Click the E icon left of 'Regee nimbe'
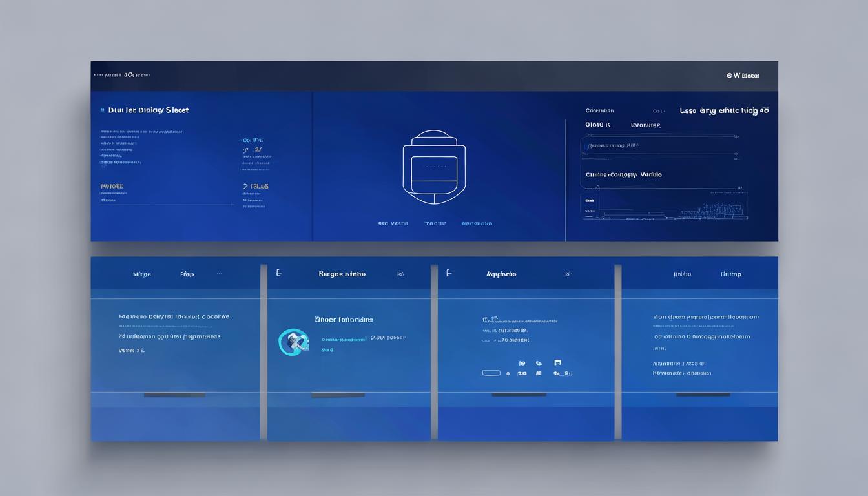The image size is (868, 496). coord(279,273)
